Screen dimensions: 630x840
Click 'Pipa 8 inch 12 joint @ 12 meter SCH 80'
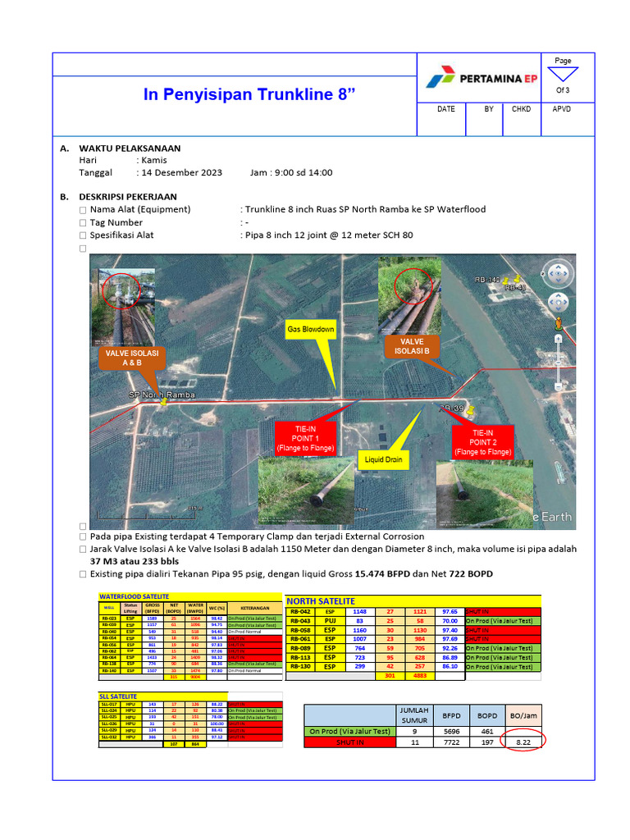[x=329, y=235]
